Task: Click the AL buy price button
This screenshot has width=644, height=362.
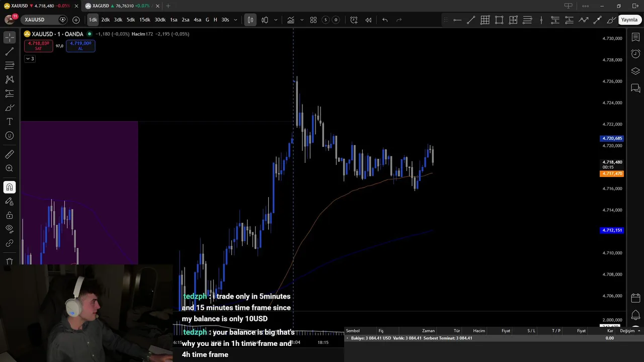Action: (x=80, y=46)
